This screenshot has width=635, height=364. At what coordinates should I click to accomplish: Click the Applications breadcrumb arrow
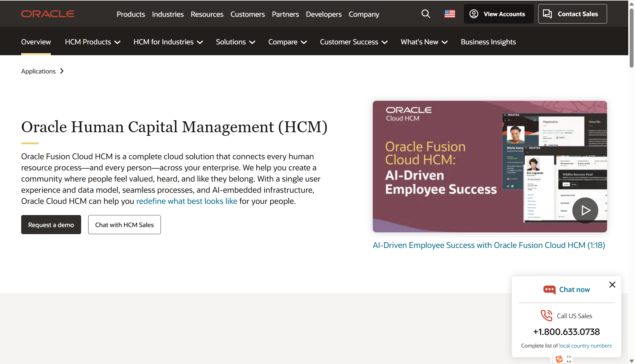[62, 71]
